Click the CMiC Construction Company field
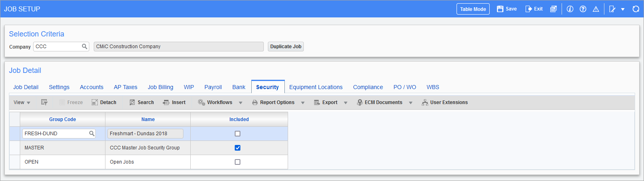The image size is (644, 181). click(x=179, y=47)
